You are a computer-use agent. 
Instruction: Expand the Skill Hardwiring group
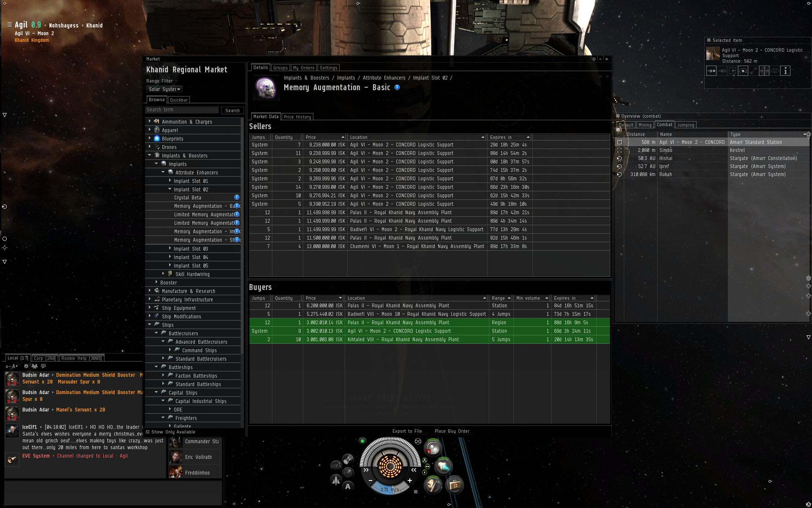pyautogui.click(x=163, y=273)
